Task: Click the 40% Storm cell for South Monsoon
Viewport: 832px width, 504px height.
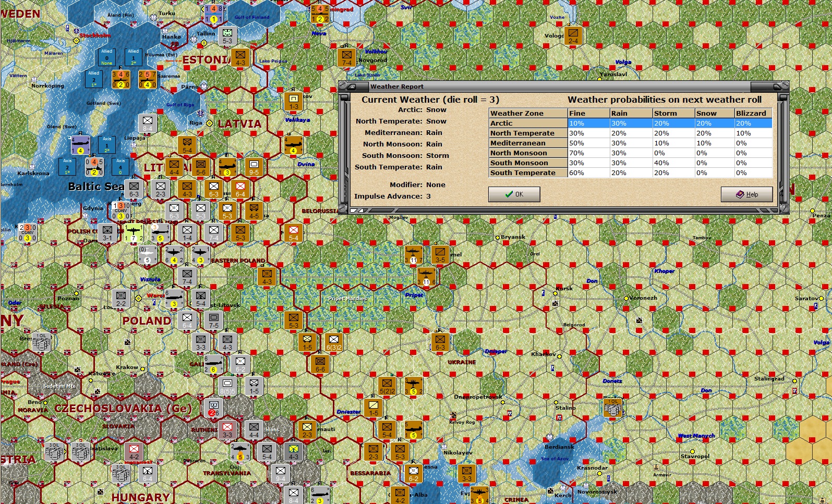Action: tap(673, 163)
